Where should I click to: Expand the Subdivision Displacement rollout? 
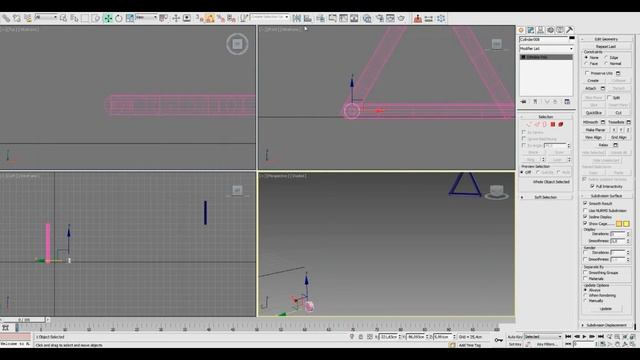(x=607, y=325)
